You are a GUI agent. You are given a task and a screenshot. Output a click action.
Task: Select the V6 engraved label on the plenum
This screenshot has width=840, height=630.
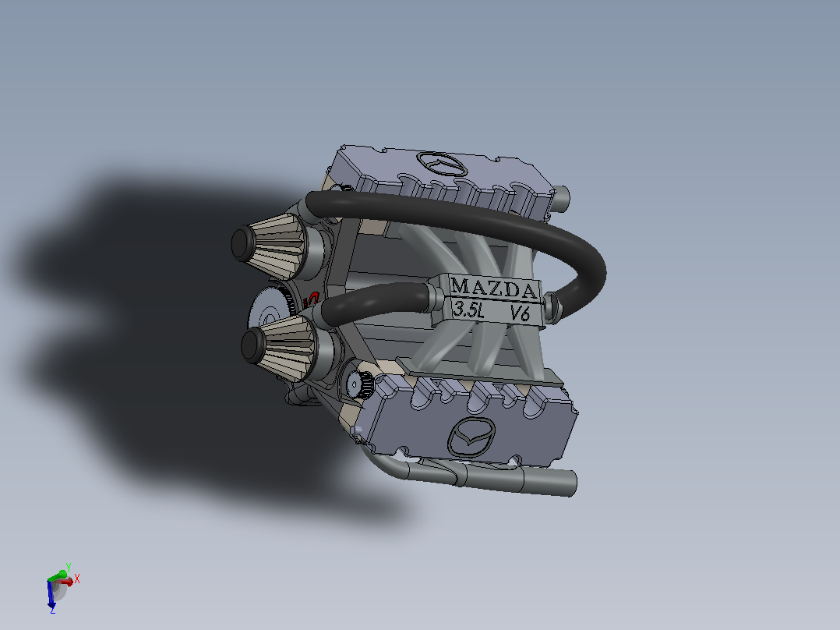520,313
